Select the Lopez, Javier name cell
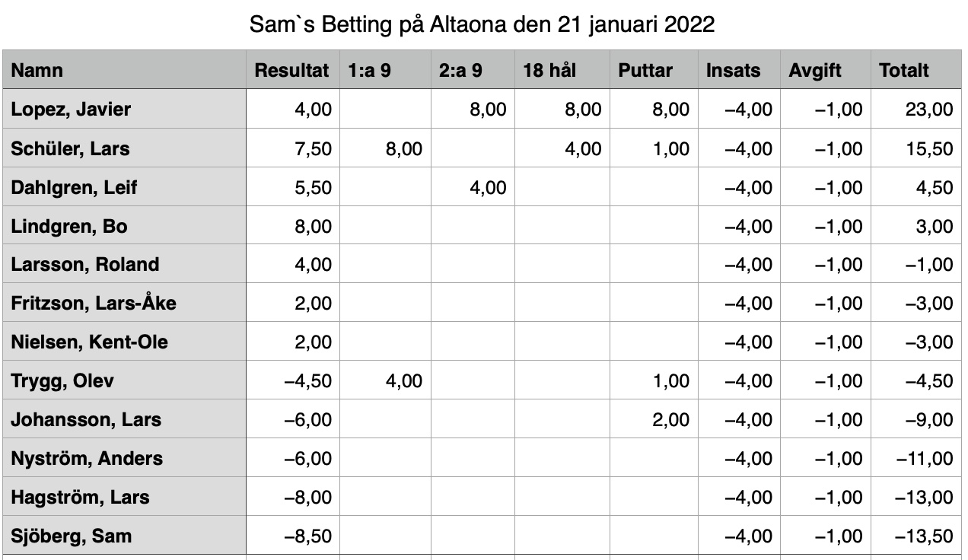Screen dimensions: 968x560 click(125, 110)
